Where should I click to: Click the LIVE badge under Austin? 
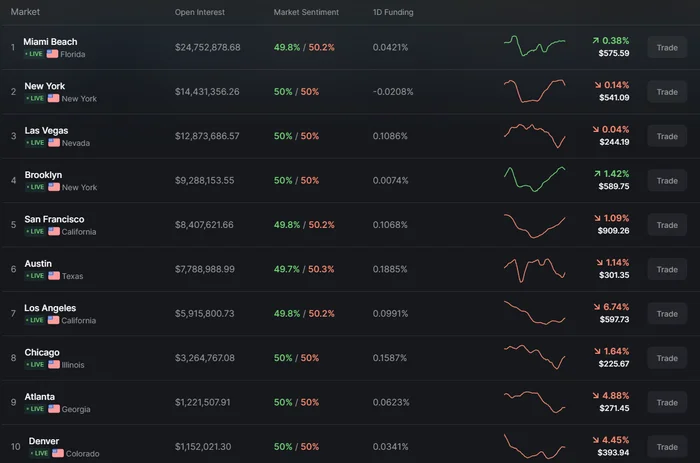[35, 276]
